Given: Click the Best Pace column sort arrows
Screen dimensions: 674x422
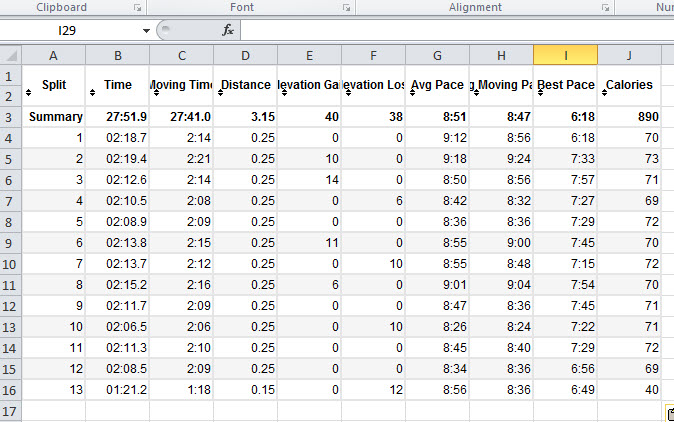Looking at the screenshot, I should (x=540, y=92).
